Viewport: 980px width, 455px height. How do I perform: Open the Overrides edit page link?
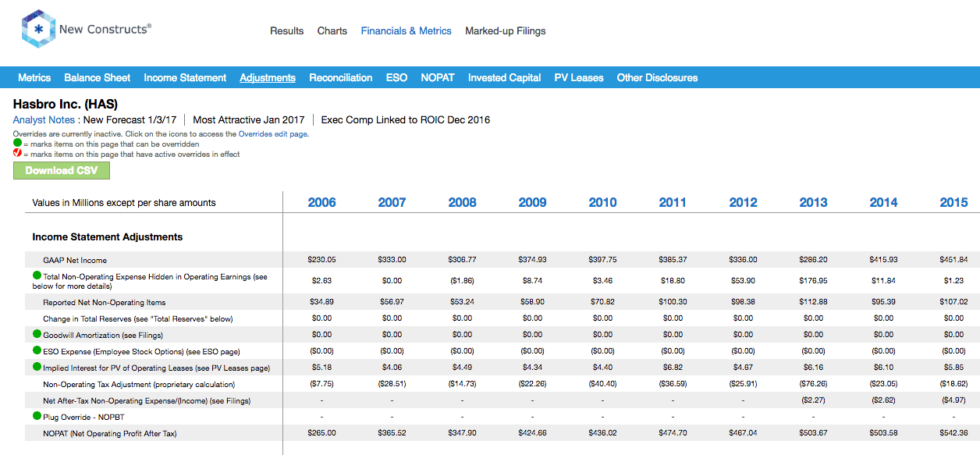272,134
